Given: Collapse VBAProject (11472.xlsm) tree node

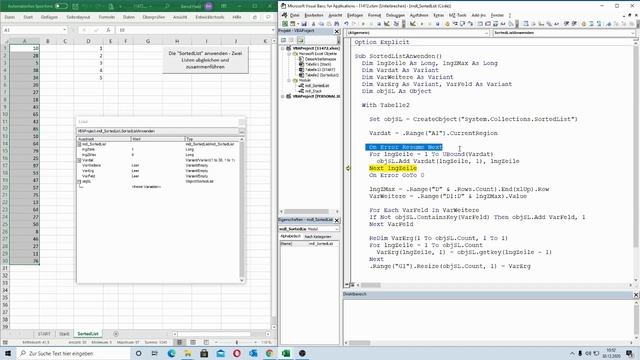Looking at the screenshot, I should (283, 49).
